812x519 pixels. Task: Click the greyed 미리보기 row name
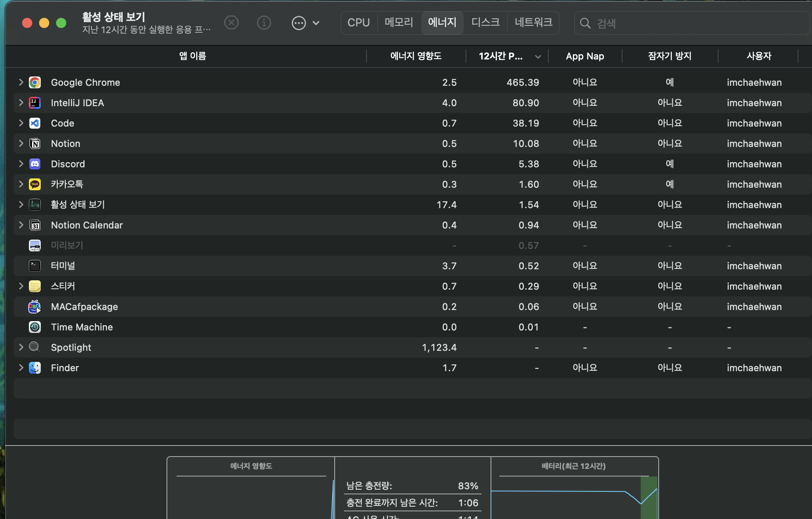pyautogui.click(x=67, y=245)
